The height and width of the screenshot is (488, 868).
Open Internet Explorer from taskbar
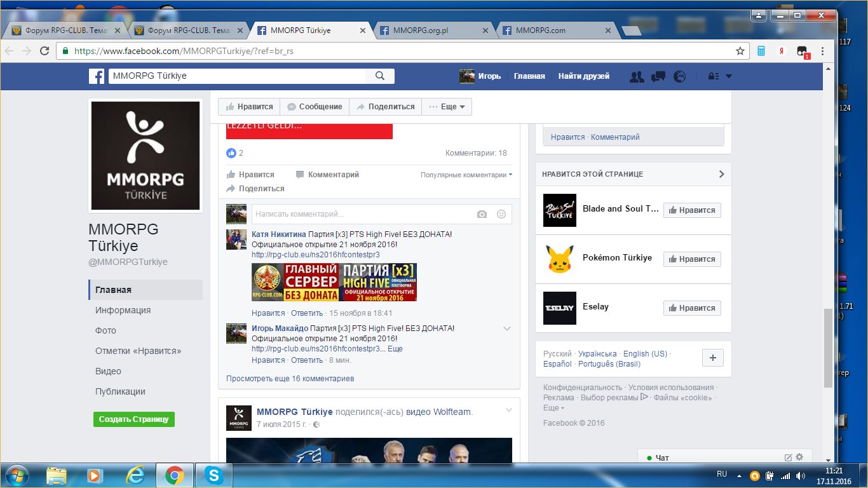tap(135, 475)
